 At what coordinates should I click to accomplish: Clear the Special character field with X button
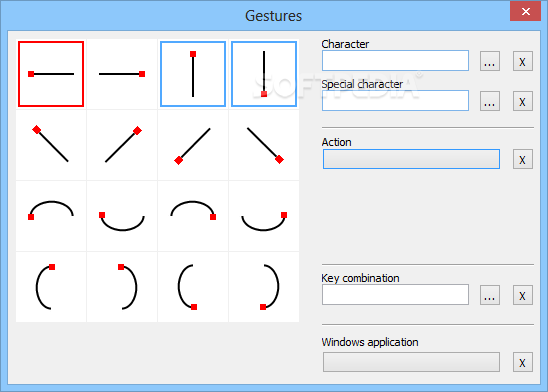click(x=523, y=101)
